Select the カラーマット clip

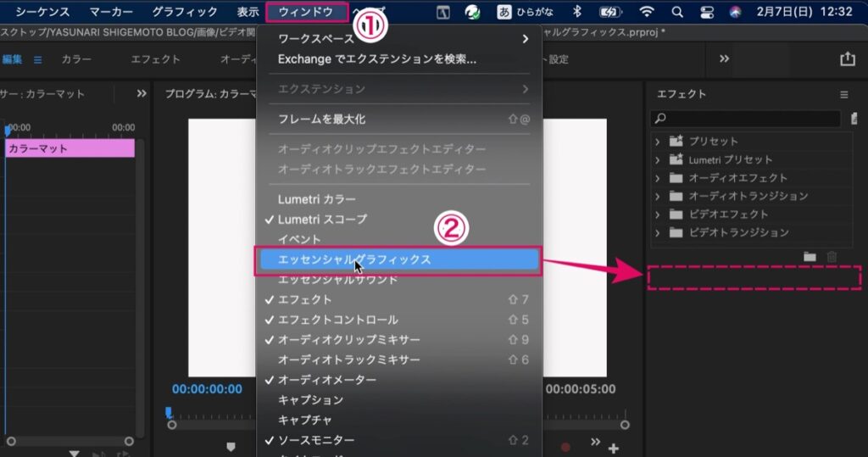(x=70, y=148)
